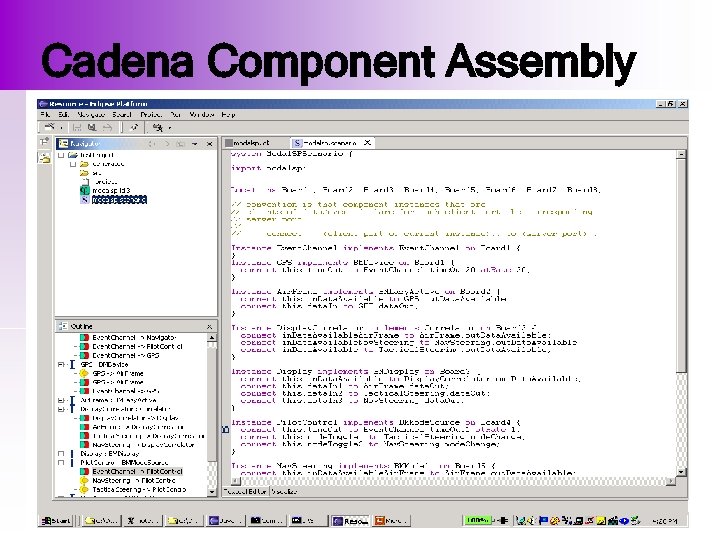The height and width of the screenshot is (540, 720).
Task: Open the Navigate menu
Action: point(91,115)
